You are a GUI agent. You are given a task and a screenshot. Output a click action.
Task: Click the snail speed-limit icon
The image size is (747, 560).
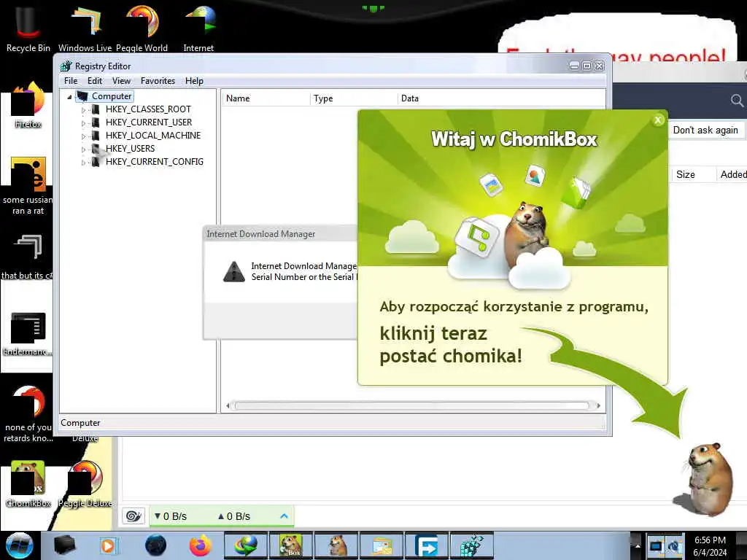[134, 516]
